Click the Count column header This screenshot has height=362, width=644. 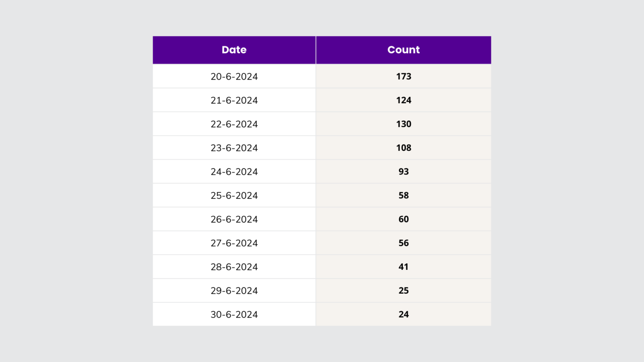(403, 50)
